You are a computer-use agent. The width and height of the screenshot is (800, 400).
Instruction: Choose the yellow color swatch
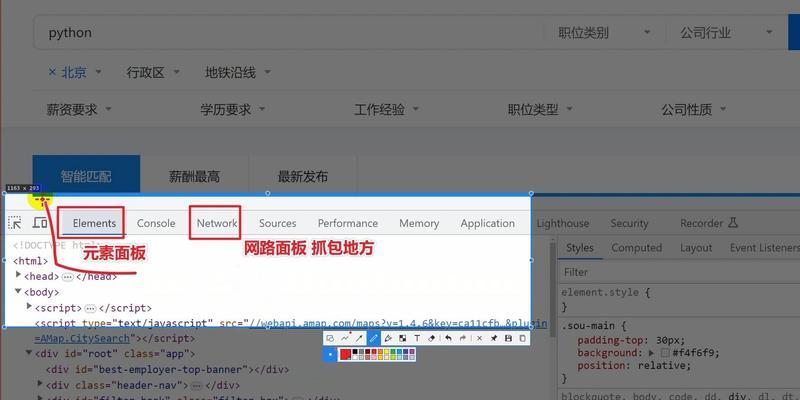[387, 352]
